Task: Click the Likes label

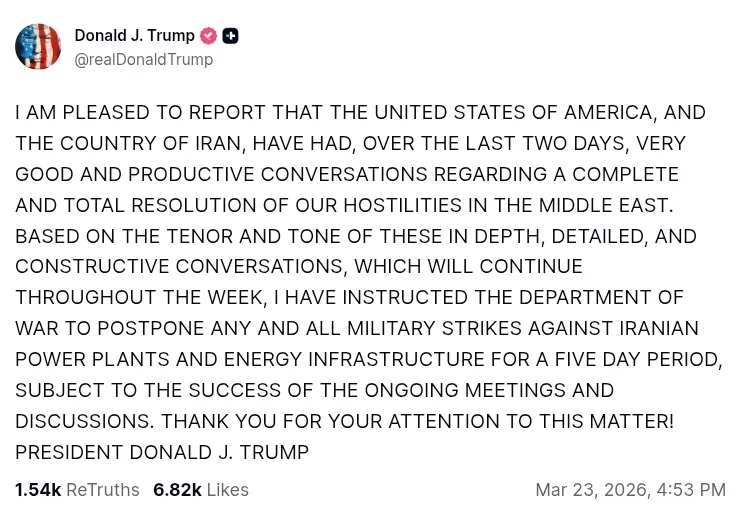Action: (227, 490)
